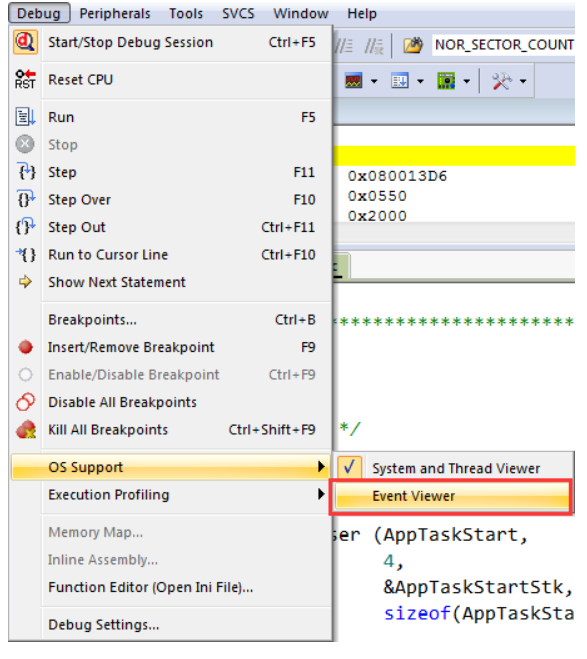This screenshot has height=659, width=587.
Task: Open dropdown arrow beside trace window icon
Action: point(420,81)
